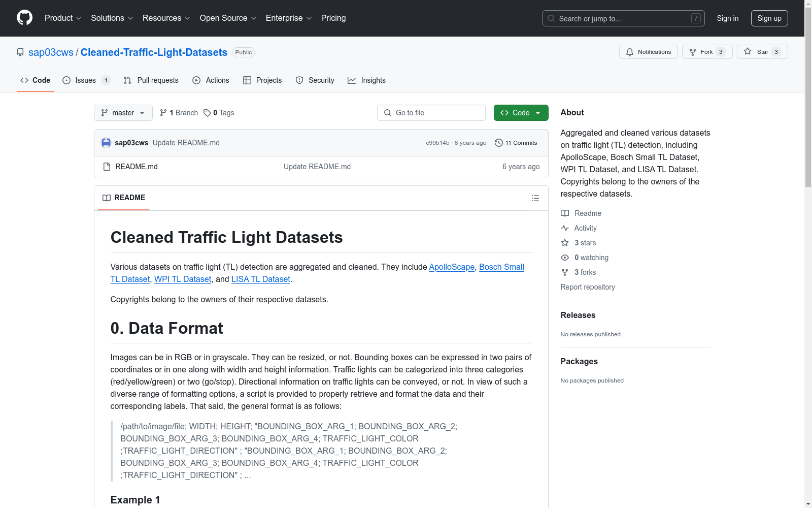Open the README outline icon
The image size is (812, 508).
(535, 198)
